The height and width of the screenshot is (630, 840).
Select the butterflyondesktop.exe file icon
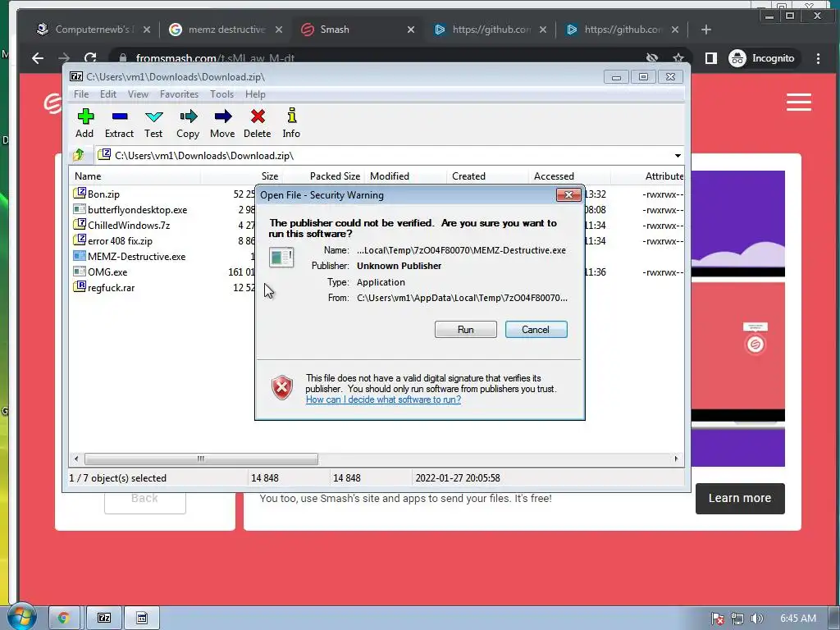coord(80,209)
